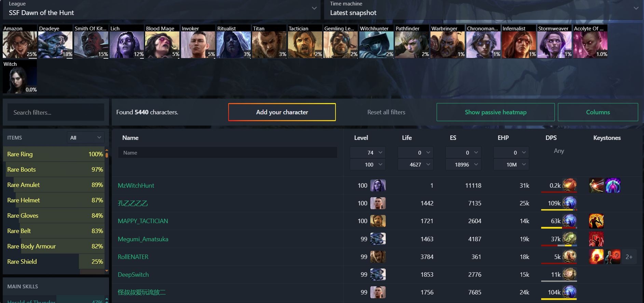The height and width of the screenshot is (303, 644).
Task: Open the minimum Life dropdown showing 0
Action: pos(416,153)
